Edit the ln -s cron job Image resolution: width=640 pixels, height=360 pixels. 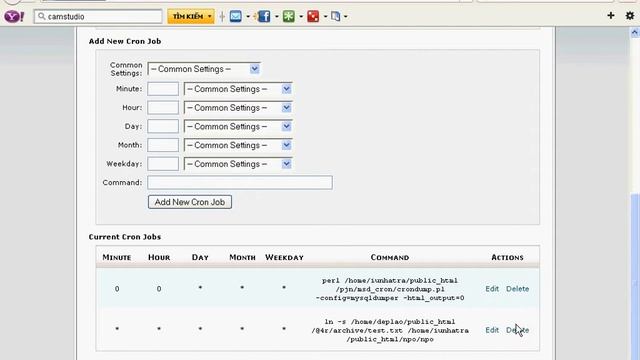point(492,330)
